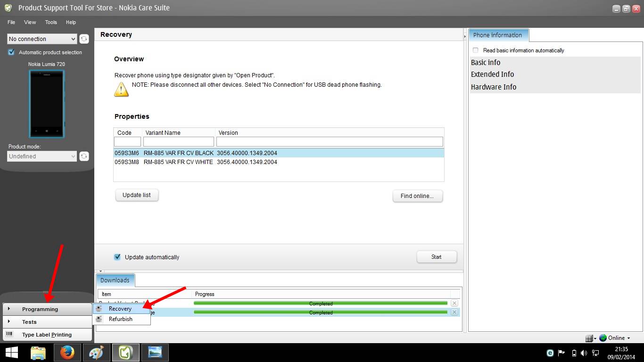Screen dimensions: 644x362
Task: Click the layout grid icon in status bar
Action: (x=589, y=338)
